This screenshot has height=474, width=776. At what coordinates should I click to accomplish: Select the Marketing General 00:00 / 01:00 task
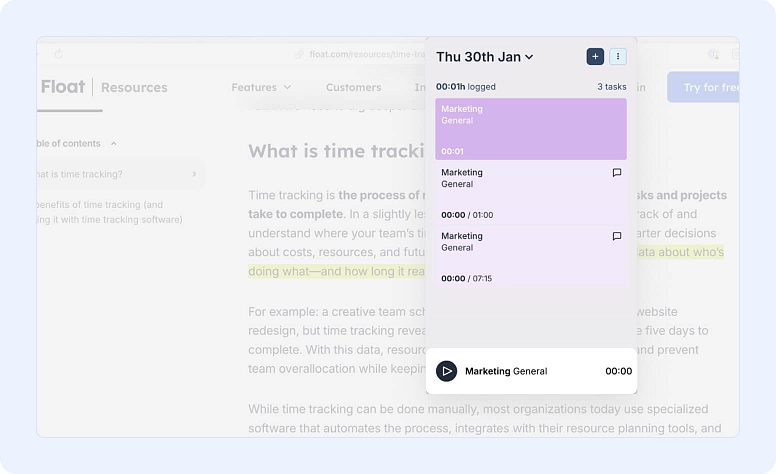531,193
